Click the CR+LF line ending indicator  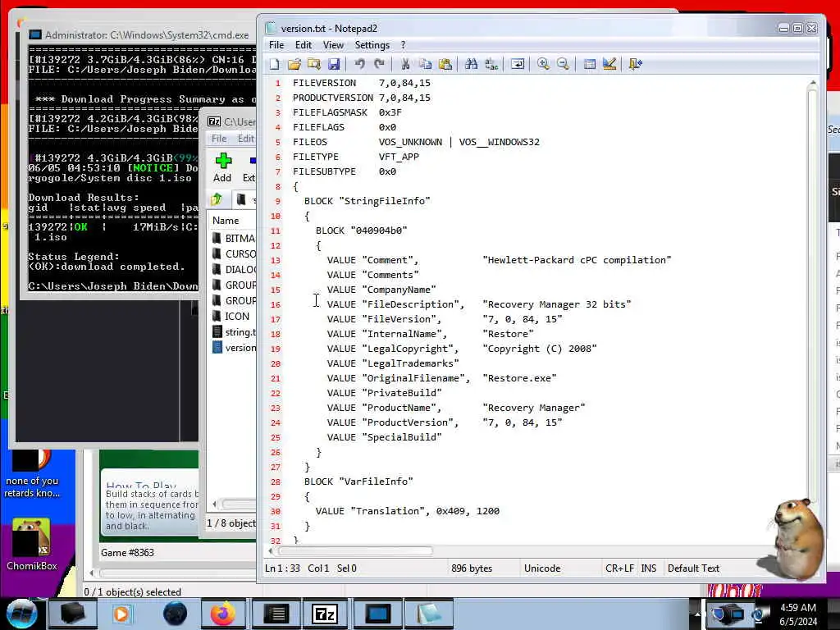click(x=619, y=568)
